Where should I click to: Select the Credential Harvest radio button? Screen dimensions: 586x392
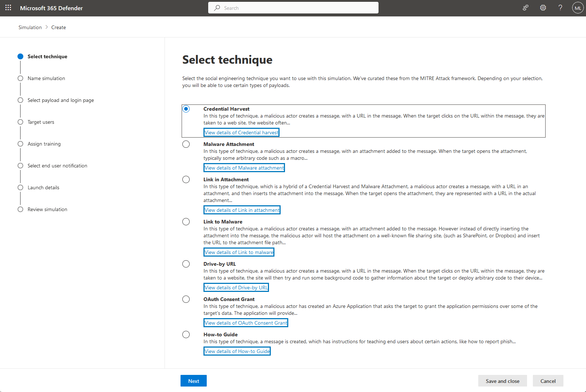pyautogui.click(x=186, y=109)
